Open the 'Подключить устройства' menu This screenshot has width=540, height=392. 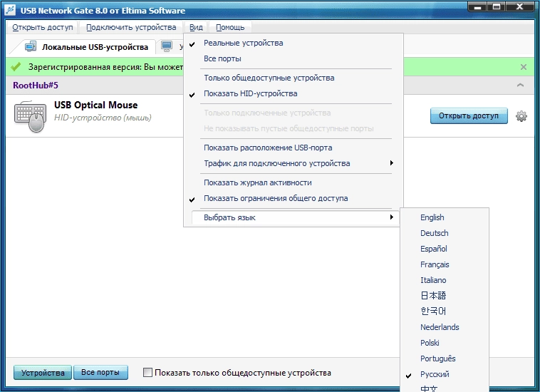[x=131, y=27]
